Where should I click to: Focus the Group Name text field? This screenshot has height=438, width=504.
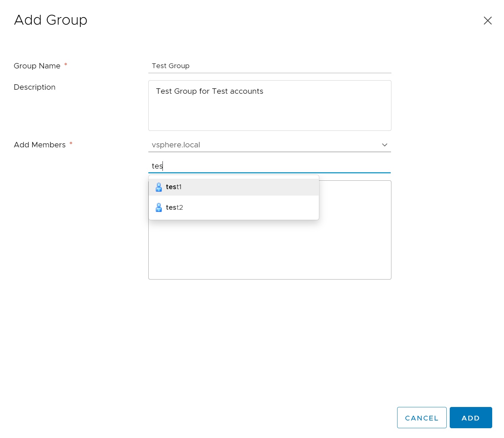coord(270,66)
